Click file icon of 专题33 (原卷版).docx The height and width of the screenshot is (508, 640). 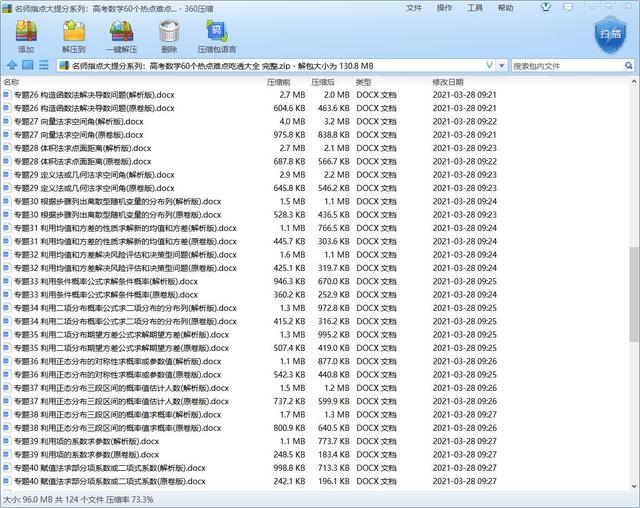7,295
